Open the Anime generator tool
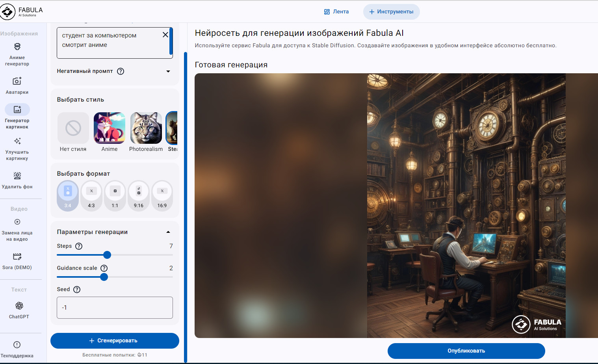The image size is (598, 364). [x=17, y=54]
